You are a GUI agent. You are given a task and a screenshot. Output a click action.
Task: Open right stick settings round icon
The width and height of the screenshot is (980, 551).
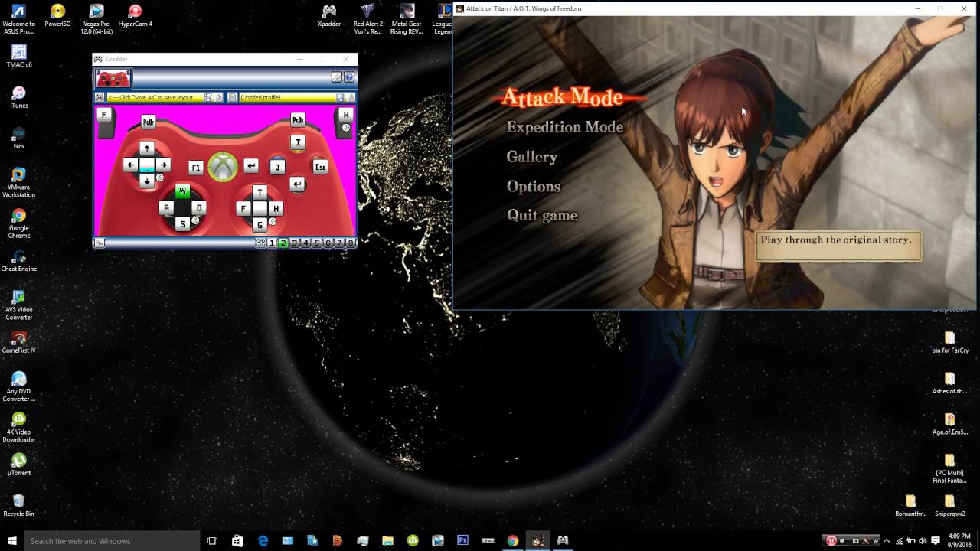pos(273,221)
